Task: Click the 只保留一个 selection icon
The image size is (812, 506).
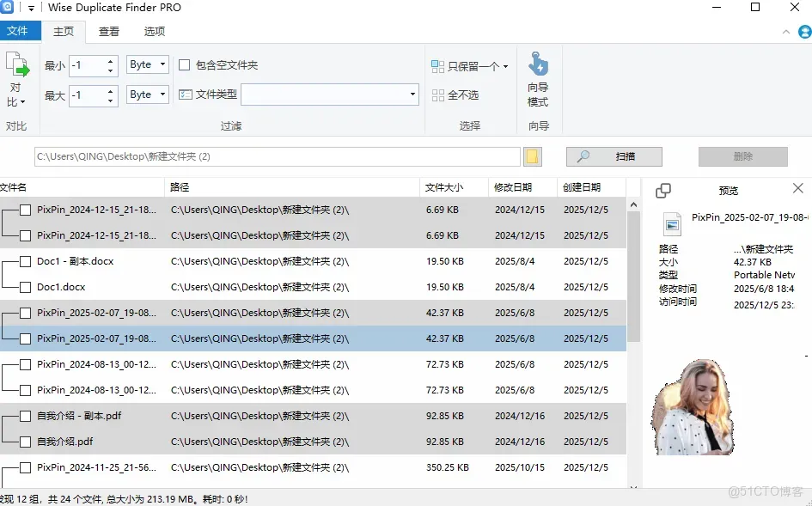Action: [438, 65]
